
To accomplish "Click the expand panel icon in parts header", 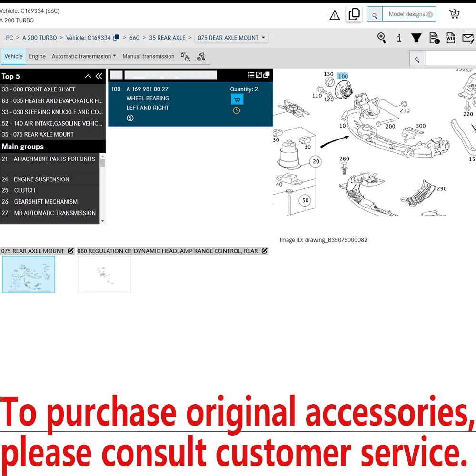I will point(258,75).
